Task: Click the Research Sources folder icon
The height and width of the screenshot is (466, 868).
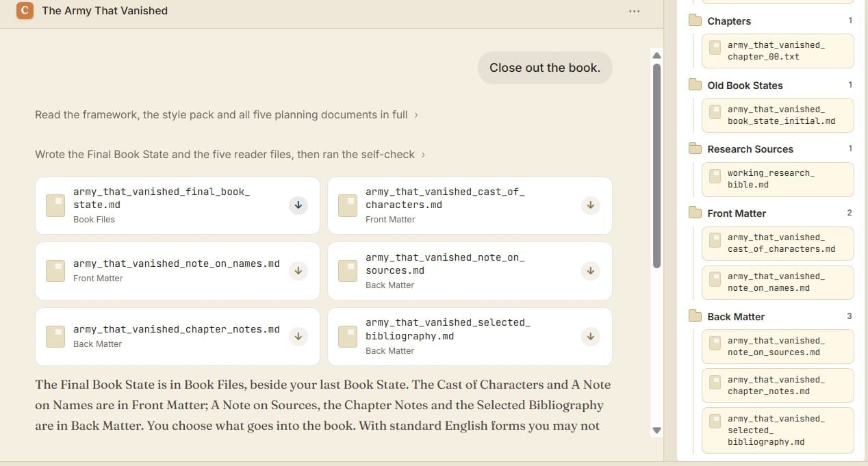Action: click(x=695, y=148)
